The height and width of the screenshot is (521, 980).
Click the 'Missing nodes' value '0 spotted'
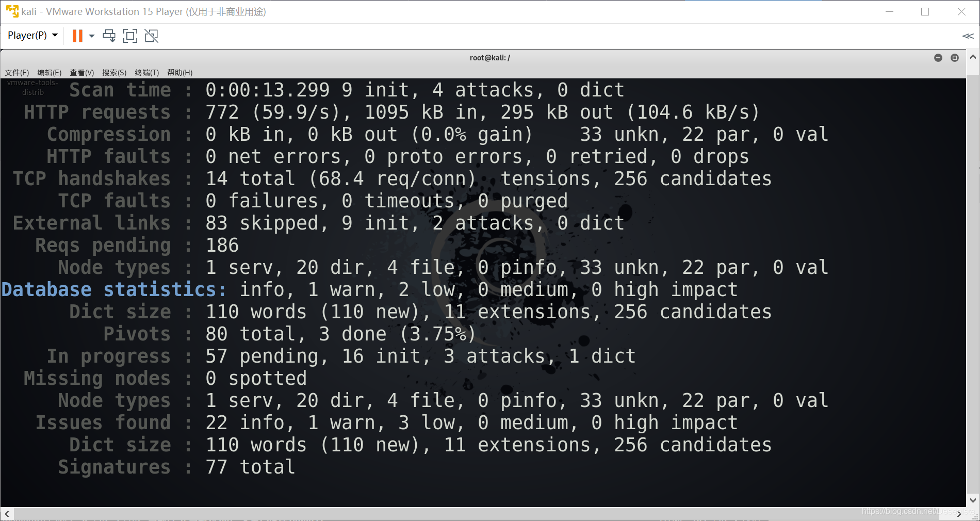[x=256, y=378]
